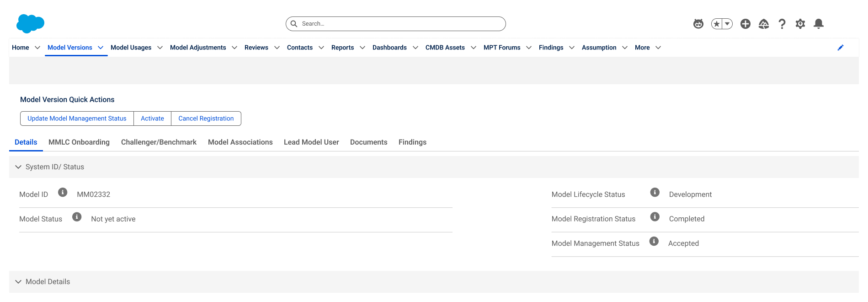Click Update Model Management Status button
The width and height of the screenshot is (868, 302).
77,119
